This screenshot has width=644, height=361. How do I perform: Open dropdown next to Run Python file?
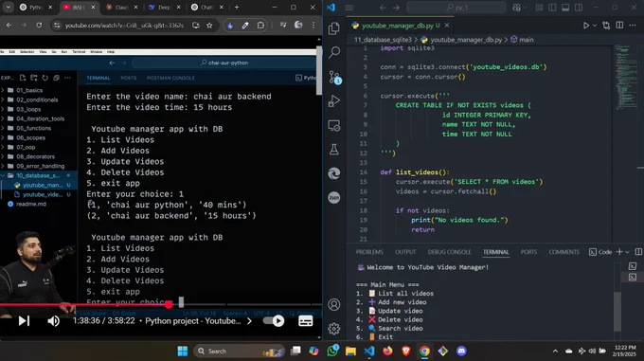click(595, 26)
